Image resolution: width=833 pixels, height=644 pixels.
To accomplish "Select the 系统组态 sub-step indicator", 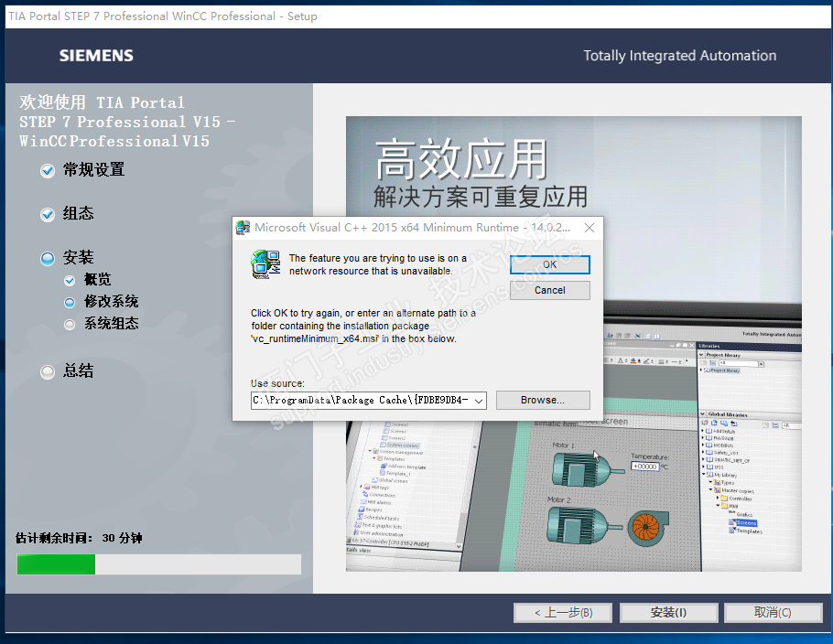I will [x=70, y=325].
